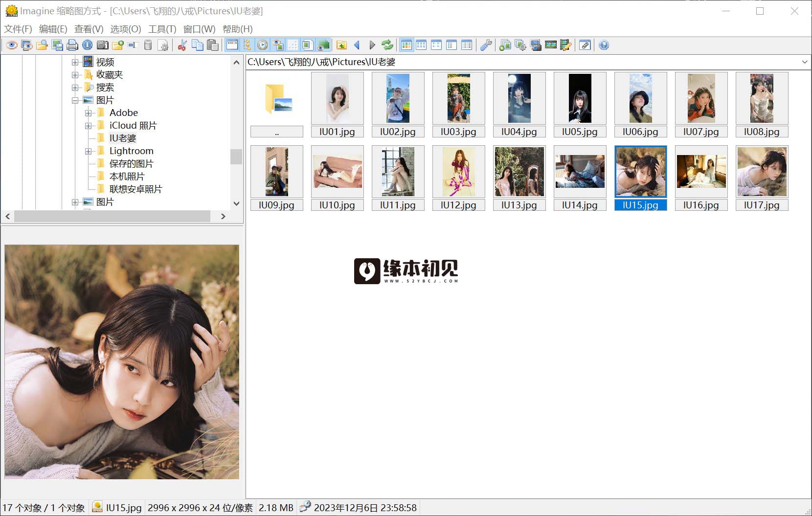Create a new folder via toolbar icon
This screenshot has width=812, height=516.
point(118,45)
